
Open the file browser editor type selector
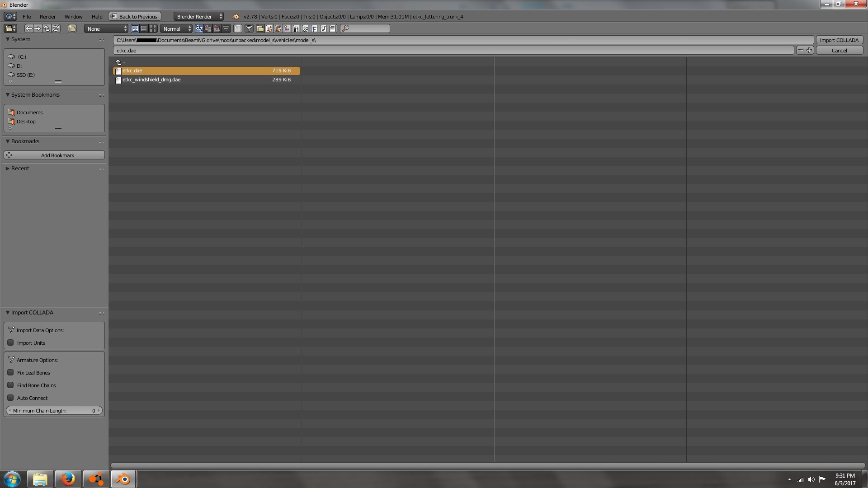10,28
